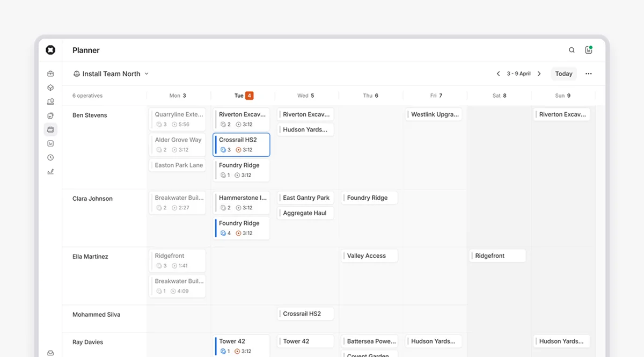Click the time icon showing 2:27
The width and height of the screenshot is (644, 357).
[174, 208]
